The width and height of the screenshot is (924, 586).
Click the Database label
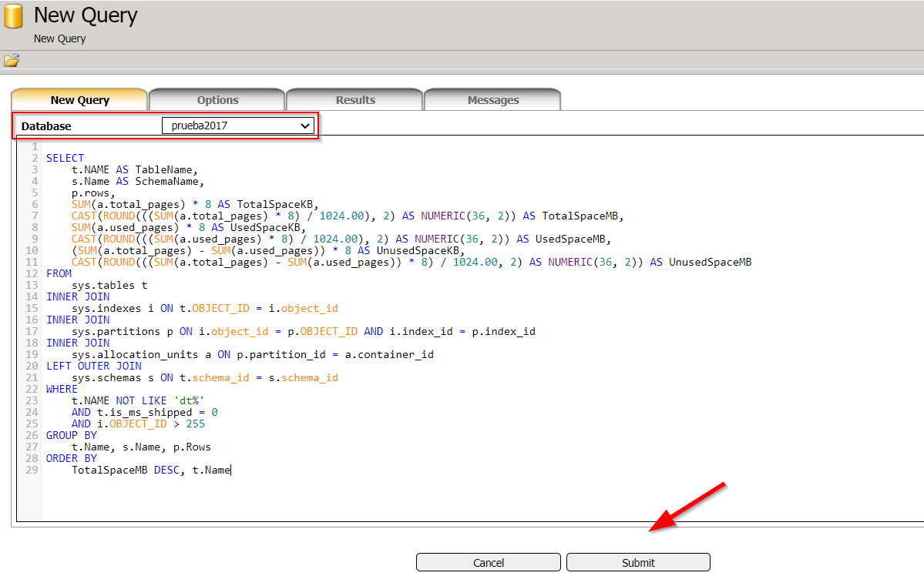[46, 126]
